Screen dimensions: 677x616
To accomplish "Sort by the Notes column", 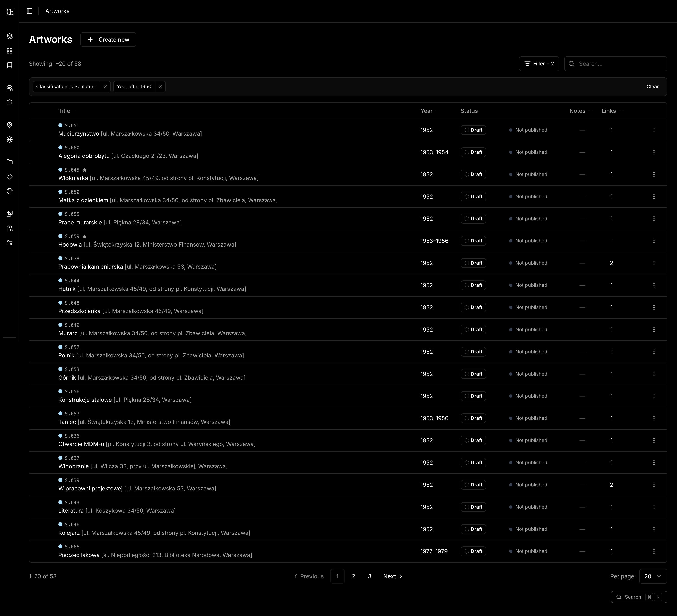I will [x=581, y=111].
